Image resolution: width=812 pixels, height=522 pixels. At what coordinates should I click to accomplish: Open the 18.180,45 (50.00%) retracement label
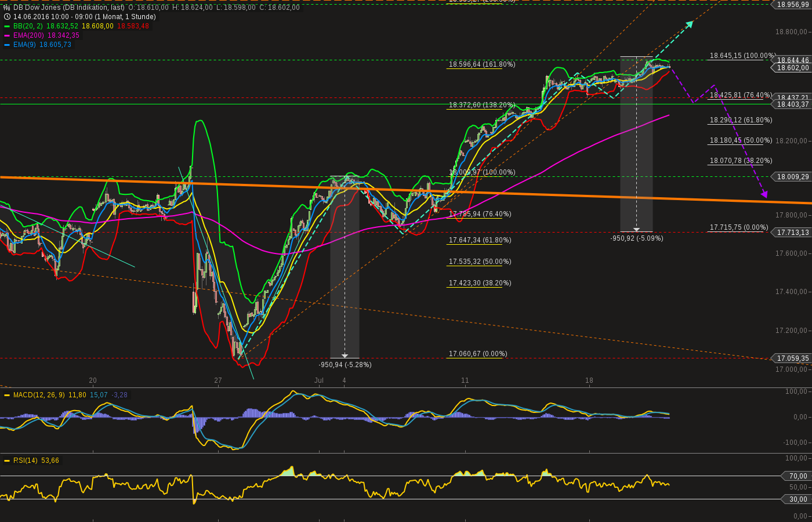[741, 140]
